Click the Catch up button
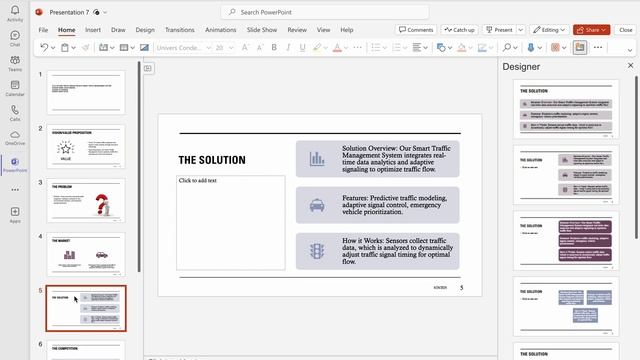 tap(460, 30)
